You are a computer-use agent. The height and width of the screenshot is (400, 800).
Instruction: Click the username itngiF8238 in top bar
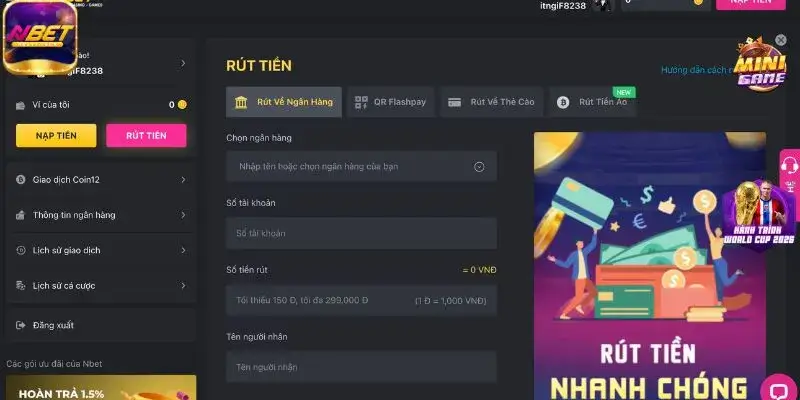(x=563, y=6)
